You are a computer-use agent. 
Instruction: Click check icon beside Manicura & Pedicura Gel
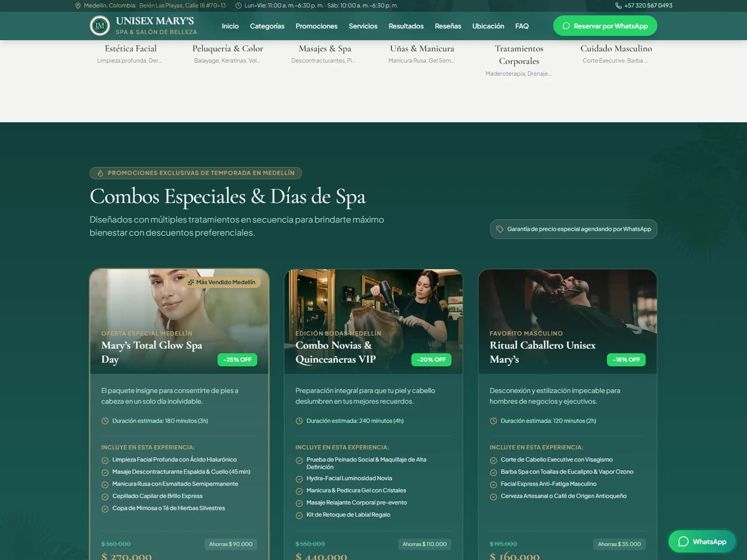tap(299, 491)
